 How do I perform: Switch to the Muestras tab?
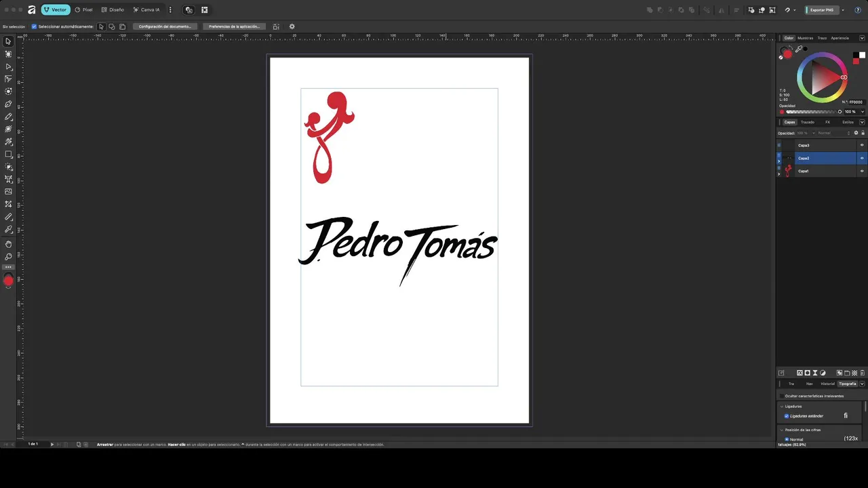coord(805,38)
